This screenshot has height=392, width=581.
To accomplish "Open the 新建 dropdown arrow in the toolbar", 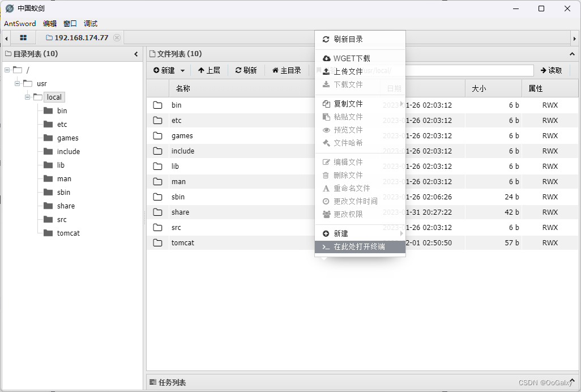I will (x=183, y=70).
